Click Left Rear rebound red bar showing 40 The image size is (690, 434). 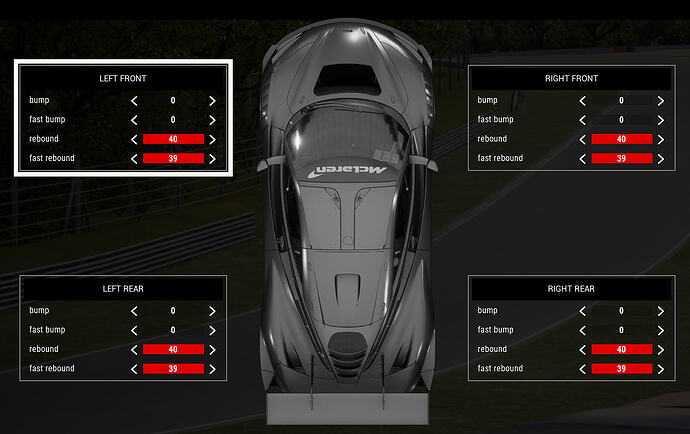pos(173,349)
